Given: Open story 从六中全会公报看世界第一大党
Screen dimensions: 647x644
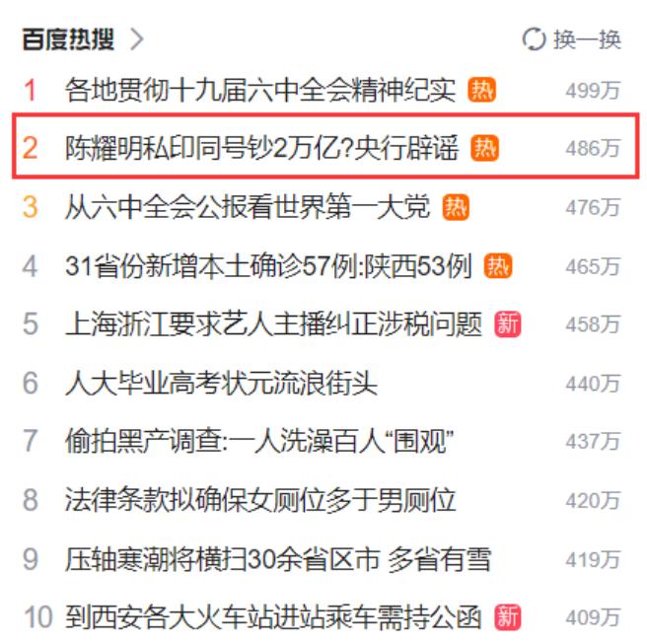Looking at the screenshot, I should 248,207.
